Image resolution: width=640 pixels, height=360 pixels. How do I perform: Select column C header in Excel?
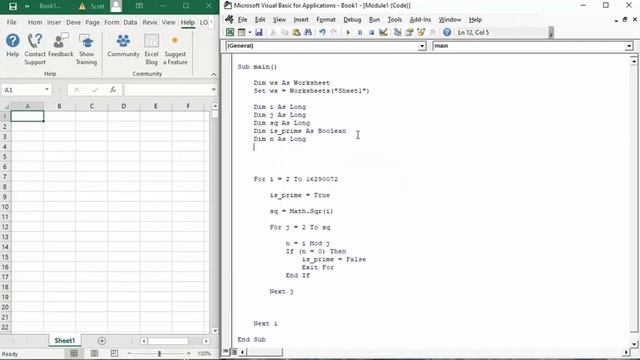[x=91, y=106]
